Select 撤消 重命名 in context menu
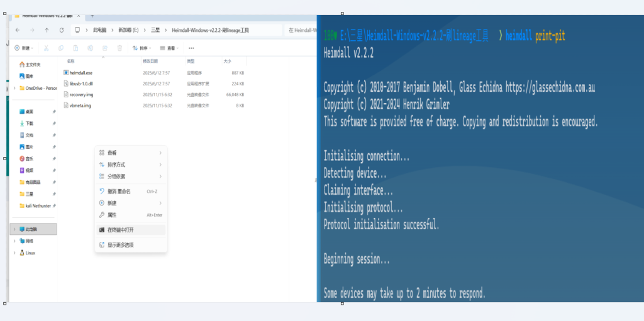This screenshot has width=644, height=321. click(x=131, y=192)
